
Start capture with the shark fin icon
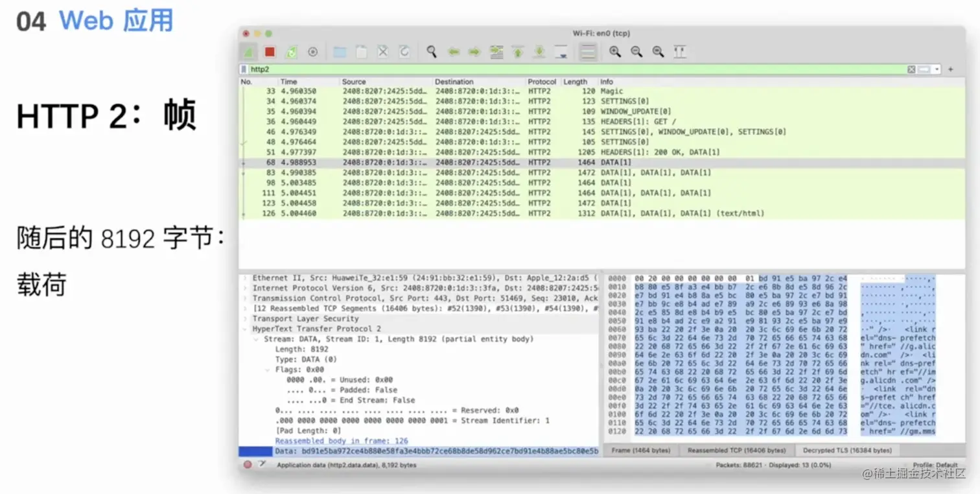[249, 52]
